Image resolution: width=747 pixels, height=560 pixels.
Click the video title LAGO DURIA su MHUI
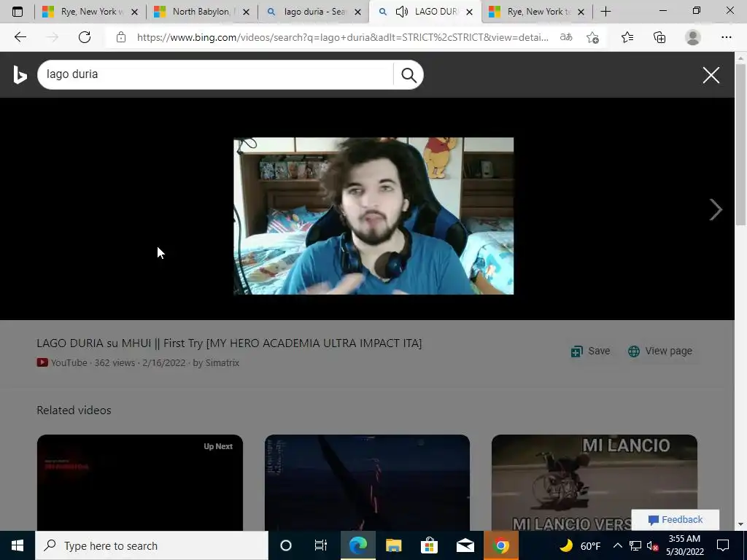click(x=229, y=343)
